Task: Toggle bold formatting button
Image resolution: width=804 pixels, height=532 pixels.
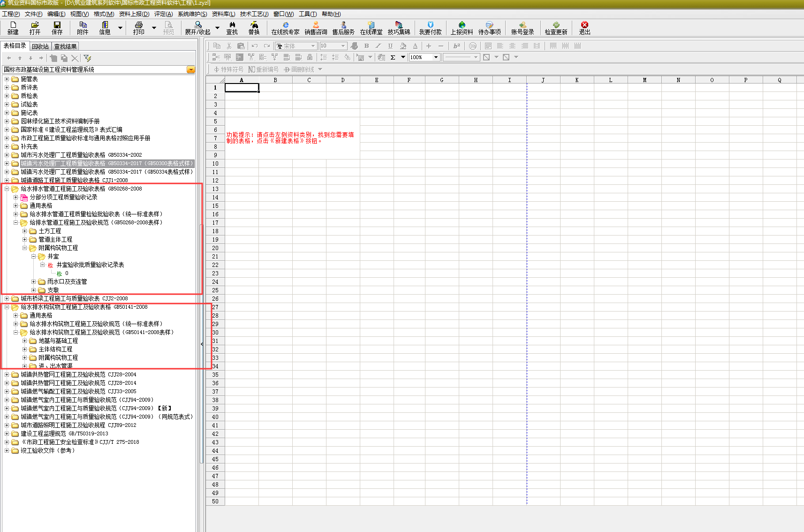Action: (x=366, y=46)
